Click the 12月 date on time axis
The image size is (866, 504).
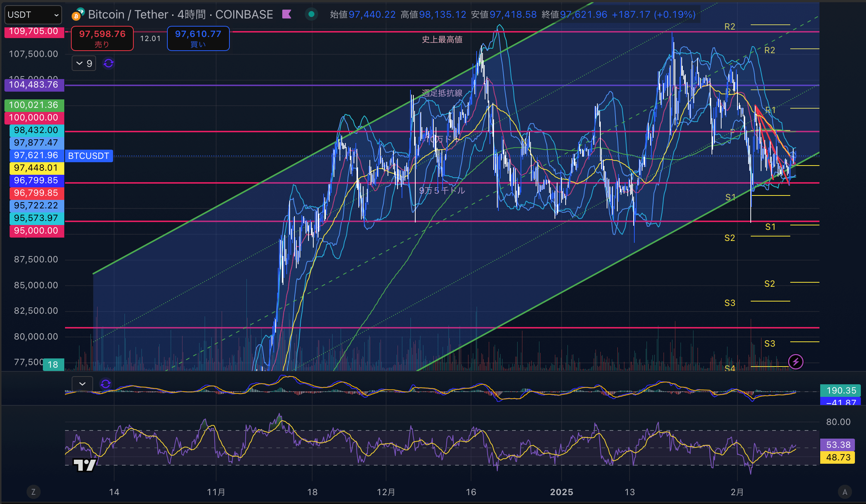coord(386,492)
